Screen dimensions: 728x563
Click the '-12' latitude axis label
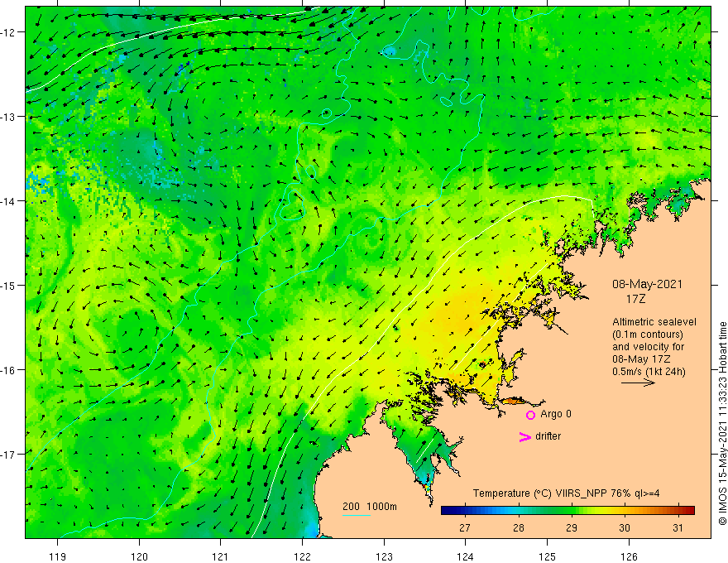[8, 32]
